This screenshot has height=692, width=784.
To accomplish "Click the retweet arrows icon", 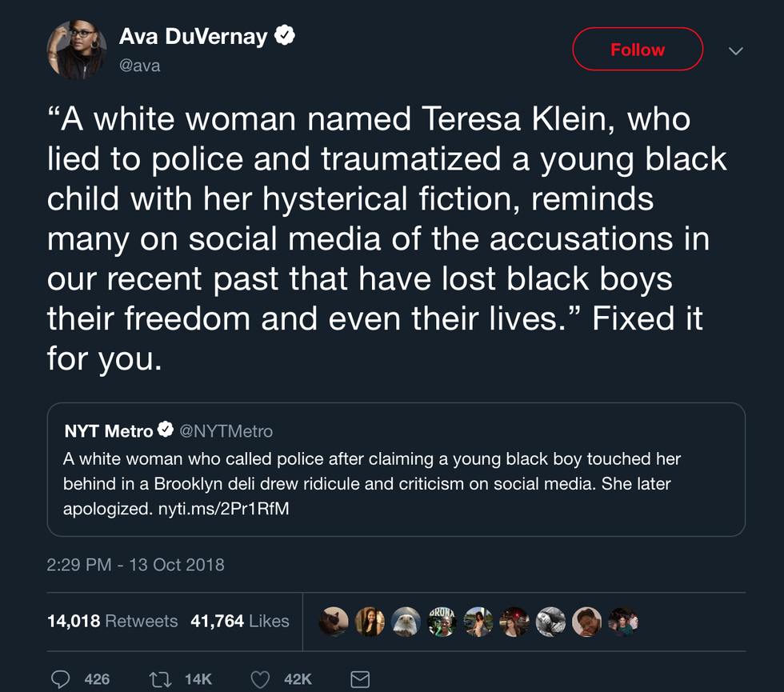I will click(161, 679).
